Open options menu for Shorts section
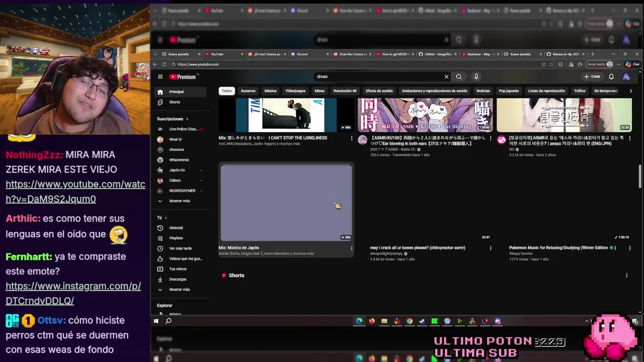 (x=626, y=276)
